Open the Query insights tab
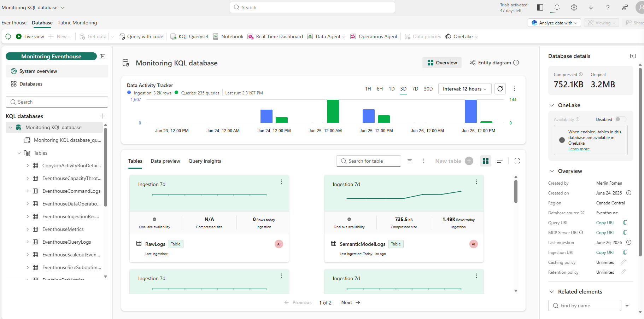 tap(205, 161)
